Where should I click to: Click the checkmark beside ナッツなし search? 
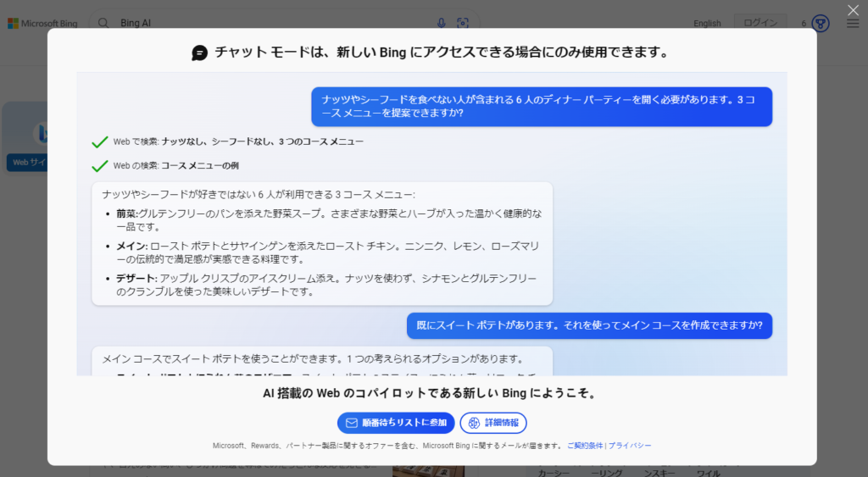pos(100,142)
